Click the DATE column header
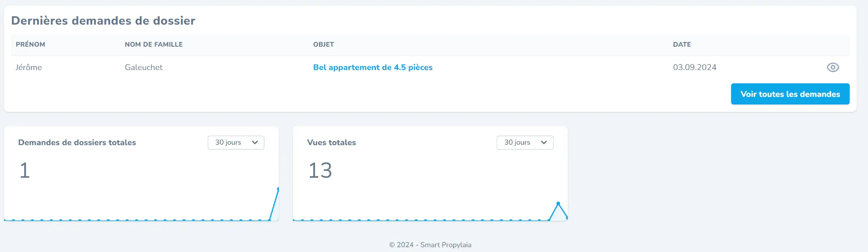 coord(682,45)
